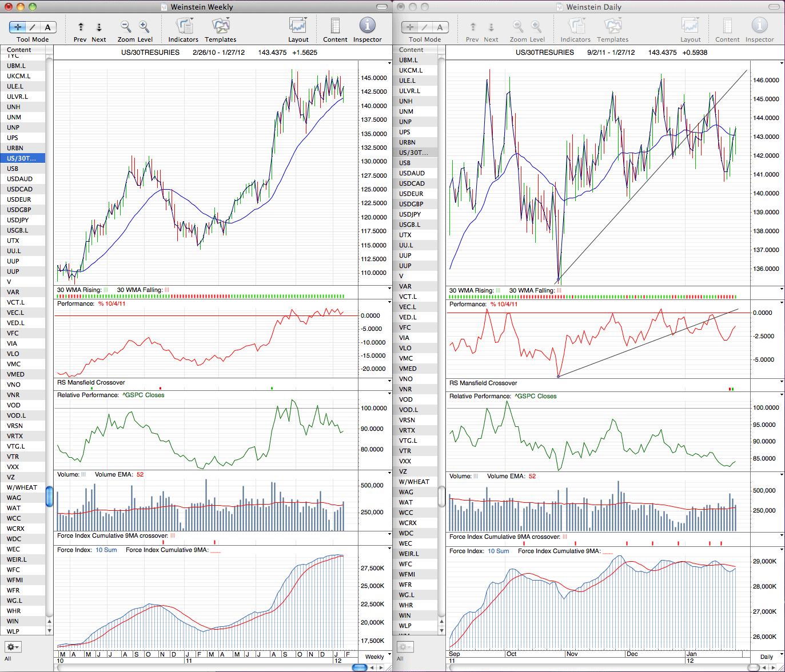The image size is (785, 672).
Task: Click the Prev up-arrow icon in Weekly toolbar
Action: (81, 27)
